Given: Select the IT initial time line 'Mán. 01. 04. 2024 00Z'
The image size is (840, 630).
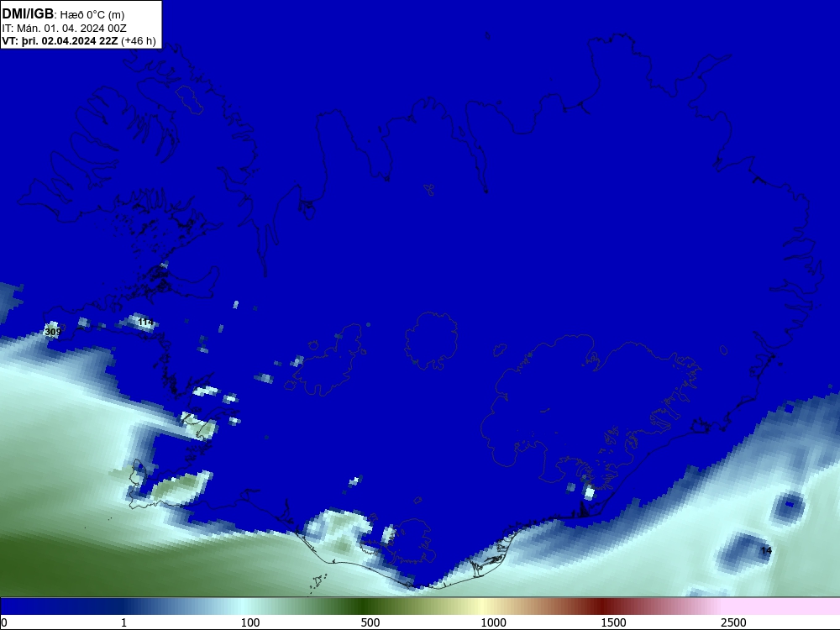Looking at the screenshot, I should coord(71,29).
